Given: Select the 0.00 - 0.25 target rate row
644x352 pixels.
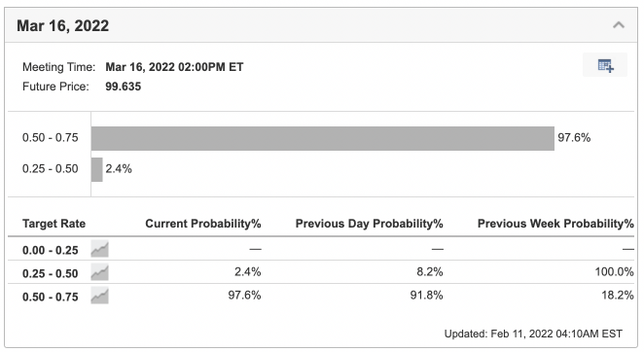Looking at the screenshot, I should 321,249.
